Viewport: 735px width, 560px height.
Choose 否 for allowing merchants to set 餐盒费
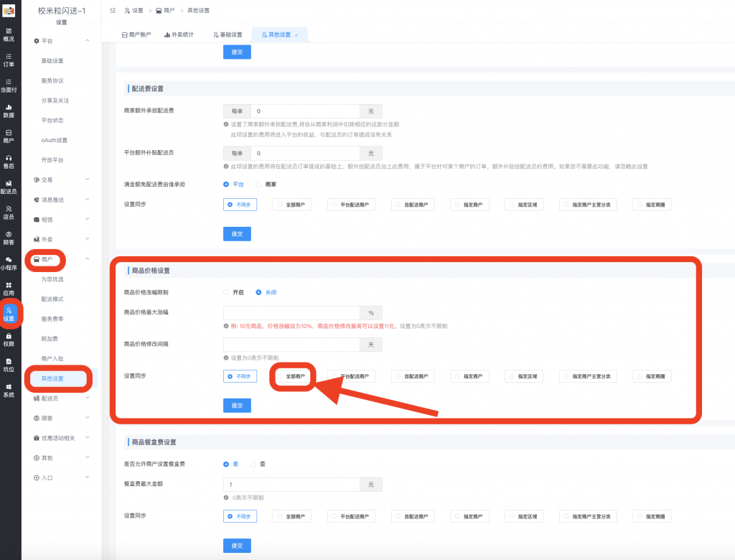coord(253,465)
